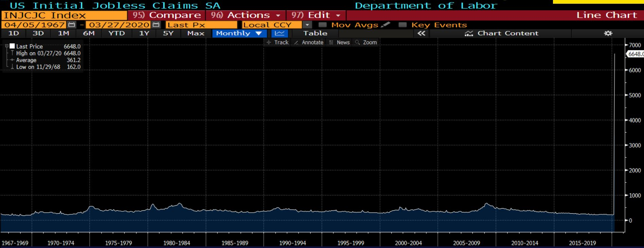The width and height of the screenshot is (644, 248).
Task: Collapse the legend tree expander
Action: 7,46
